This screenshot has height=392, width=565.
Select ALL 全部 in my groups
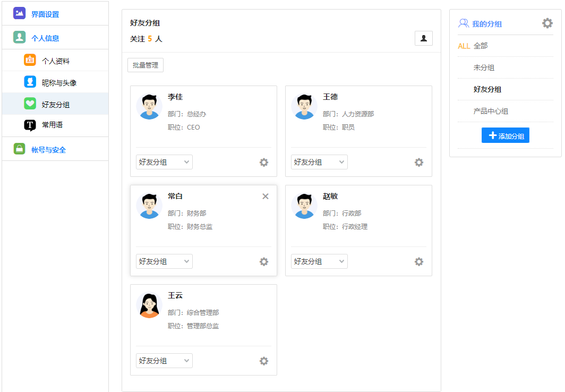[x=473, y=46]
